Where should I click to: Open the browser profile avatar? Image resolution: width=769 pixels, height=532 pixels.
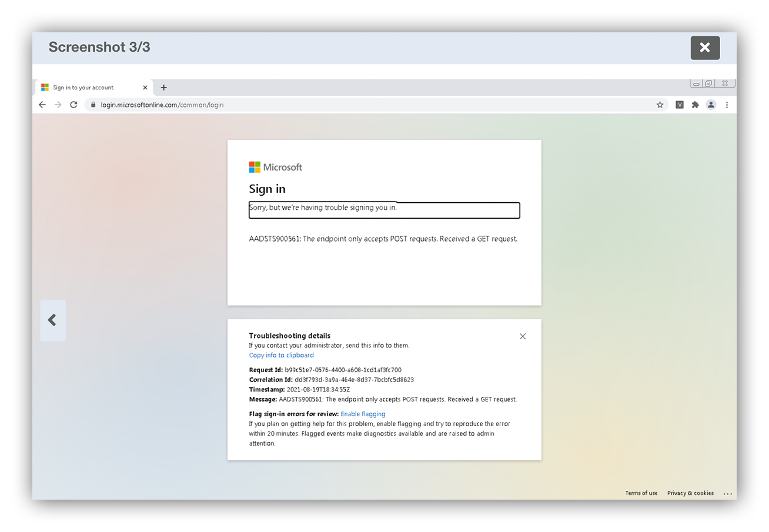[x=711, y=105]
